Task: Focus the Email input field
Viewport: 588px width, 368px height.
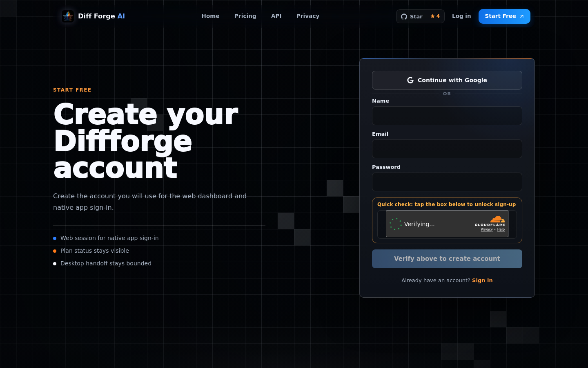Action: tap(447, 149)
